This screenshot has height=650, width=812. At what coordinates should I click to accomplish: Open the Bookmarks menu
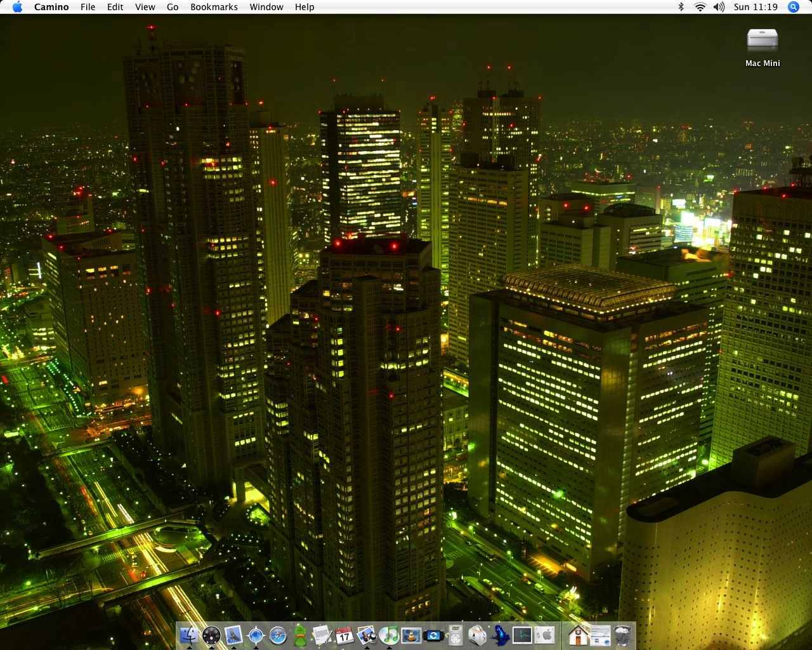[x=214, y=7]
